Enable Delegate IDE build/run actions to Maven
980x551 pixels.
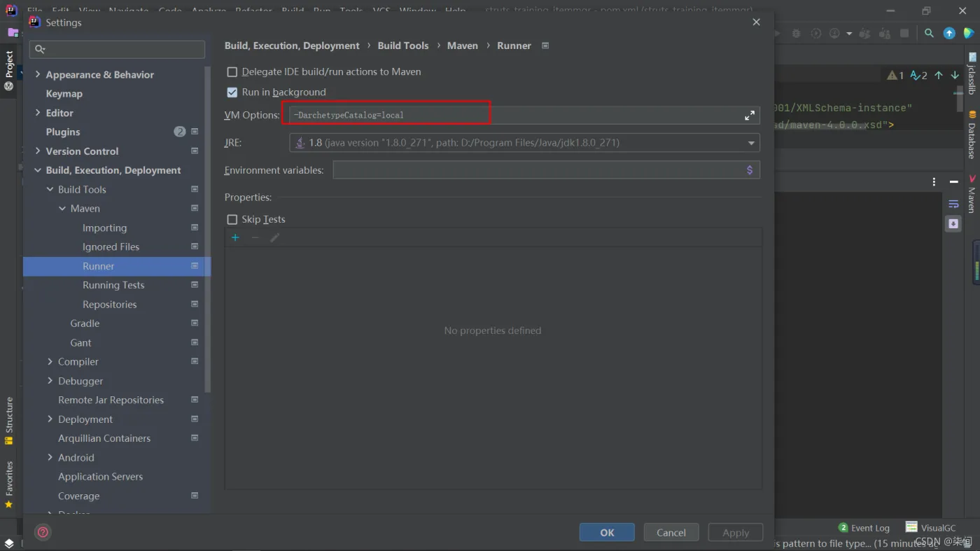(232, 72)
